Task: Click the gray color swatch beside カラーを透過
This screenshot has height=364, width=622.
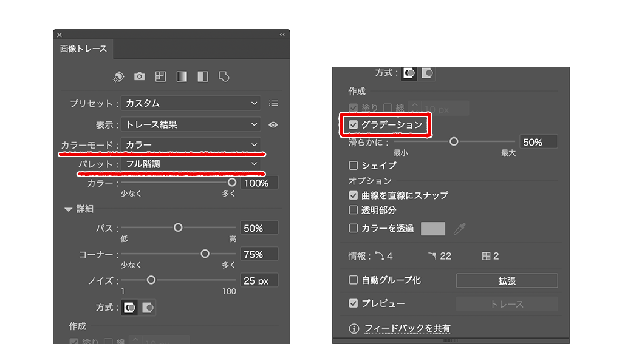Action: 432,229
